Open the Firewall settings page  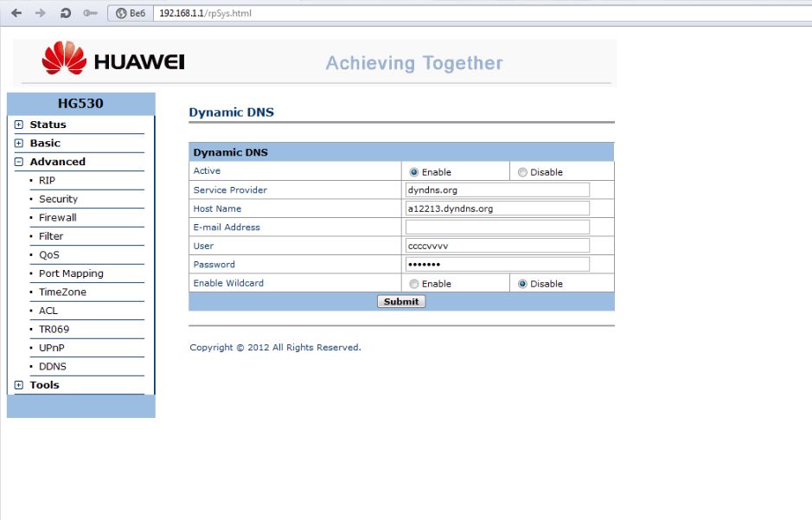(57, 217)
